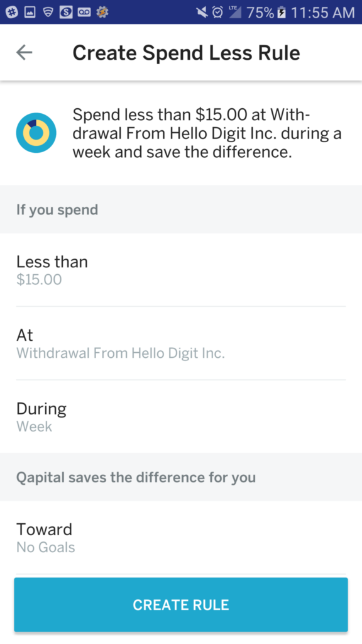
Task: Tap the Create Spend Less Rule title
Action: (x=186, y=53)
